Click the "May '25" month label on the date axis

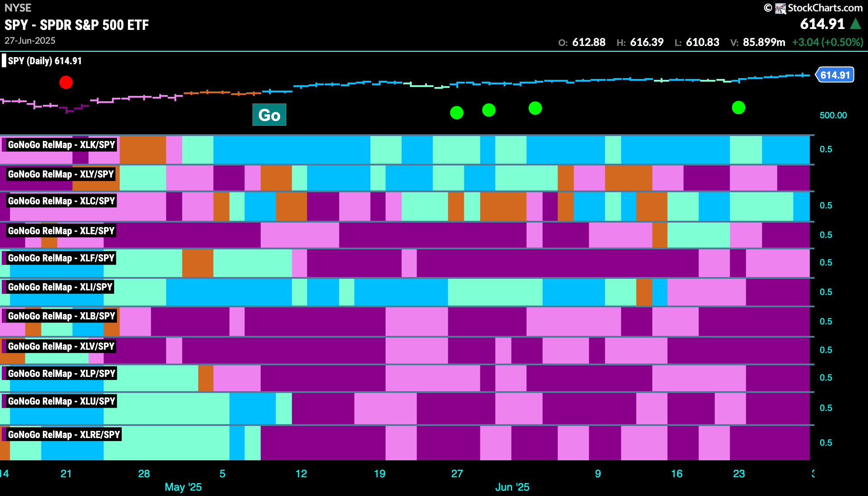point(183,487)
